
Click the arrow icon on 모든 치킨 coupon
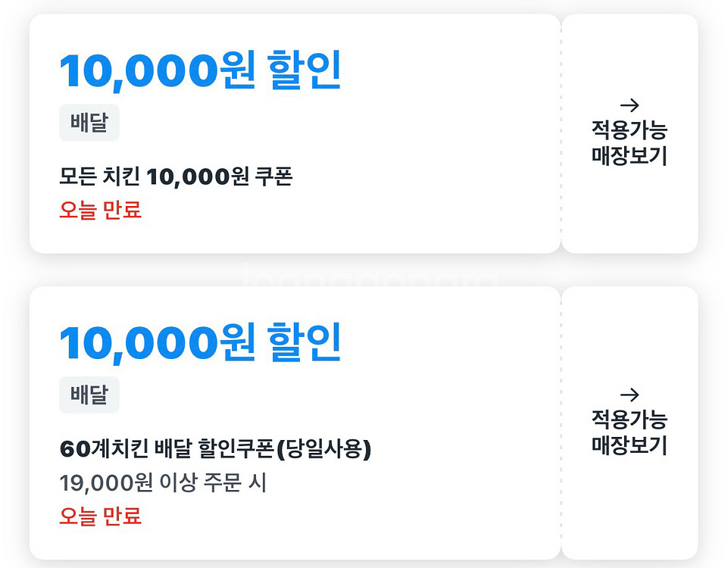tap(629, 105)
